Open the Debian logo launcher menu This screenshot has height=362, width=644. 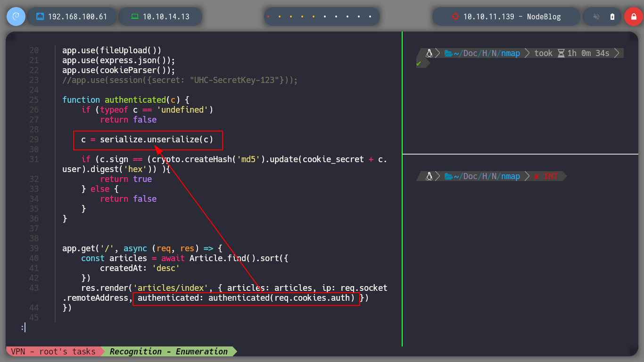pos(16,16)
